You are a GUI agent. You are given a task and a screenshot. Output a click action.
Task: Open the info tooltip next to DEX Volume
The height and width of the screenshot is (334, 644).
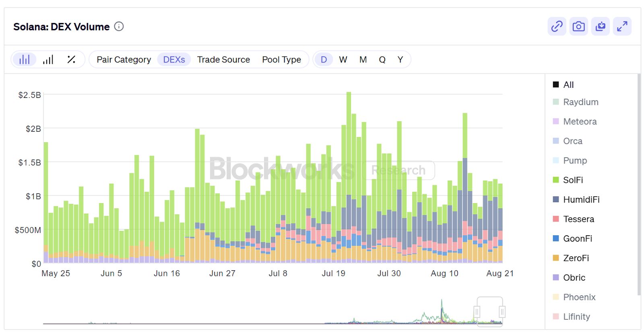119,27
